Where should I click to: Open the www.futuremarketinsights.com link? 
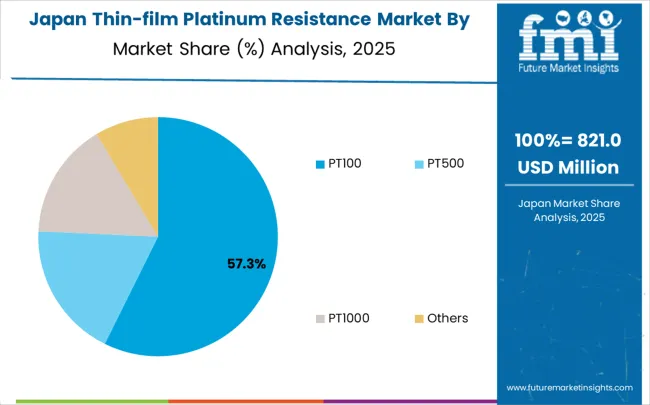click(x=569, y=387)
